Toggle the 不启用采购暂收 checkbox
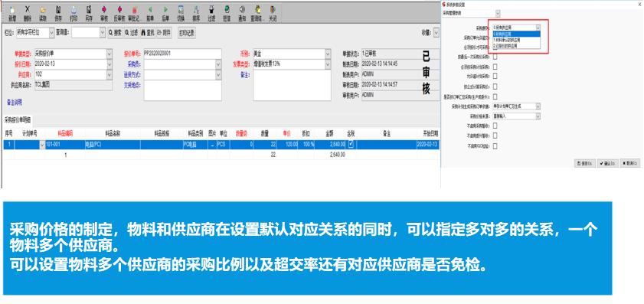The image size is (644, 304). [495, 126]
